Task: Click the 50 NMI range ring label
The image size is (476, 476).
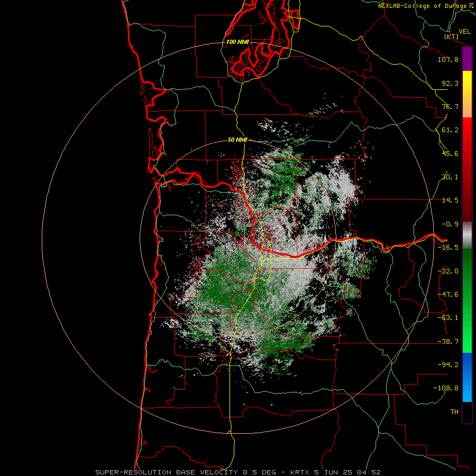Action: pyautogui.click(x=237, y=140)
